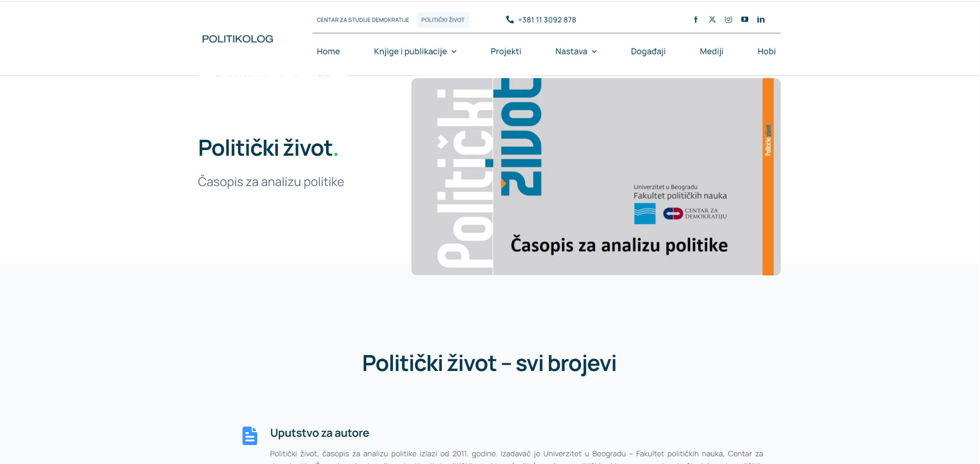Go to the Home menu item
This screenshot has width=980, height=464.
click(328, 51)
